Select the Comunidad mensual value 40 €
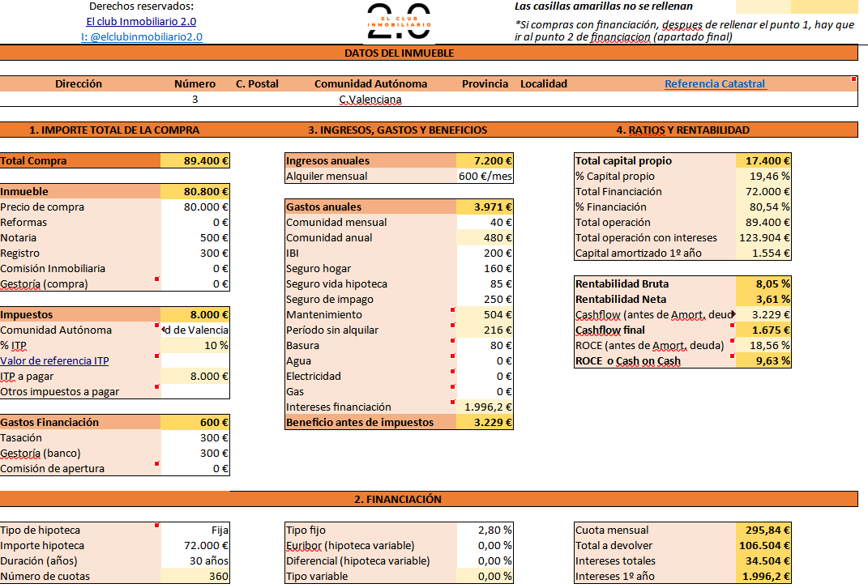This screenshot has height=588, width=868. pos(485,223)
